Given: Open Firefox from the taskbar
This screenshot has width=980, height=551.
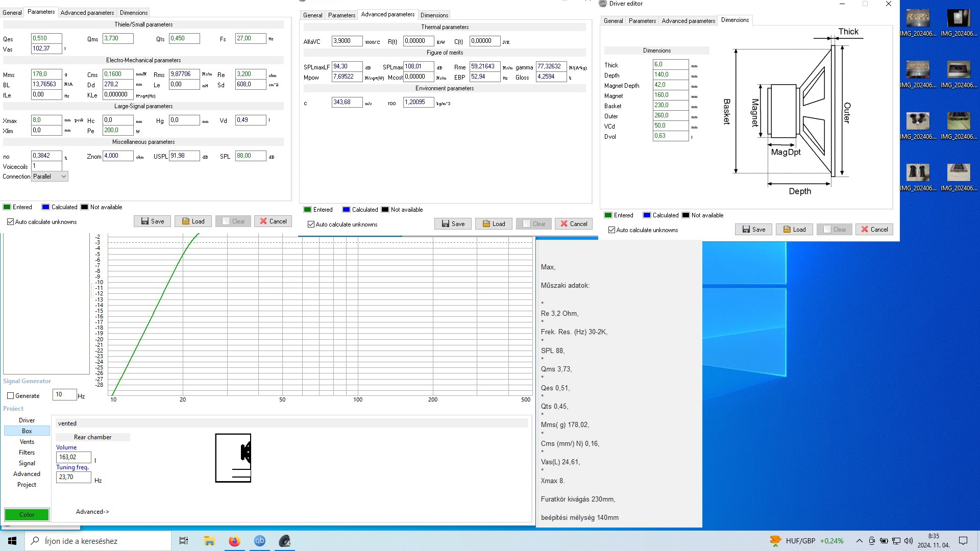Looking at the screenshot, I should (x=234, y=541).
